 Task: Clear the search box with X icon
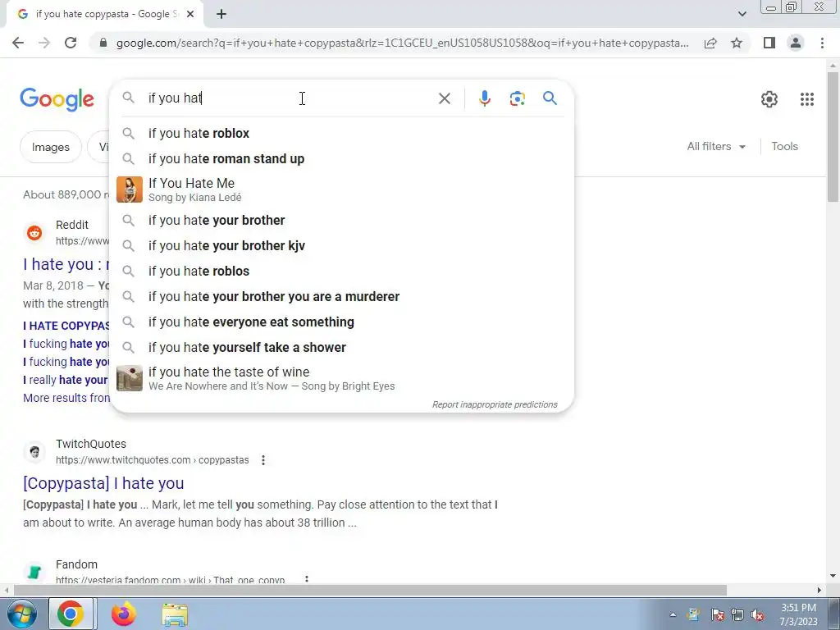(444, 98)
